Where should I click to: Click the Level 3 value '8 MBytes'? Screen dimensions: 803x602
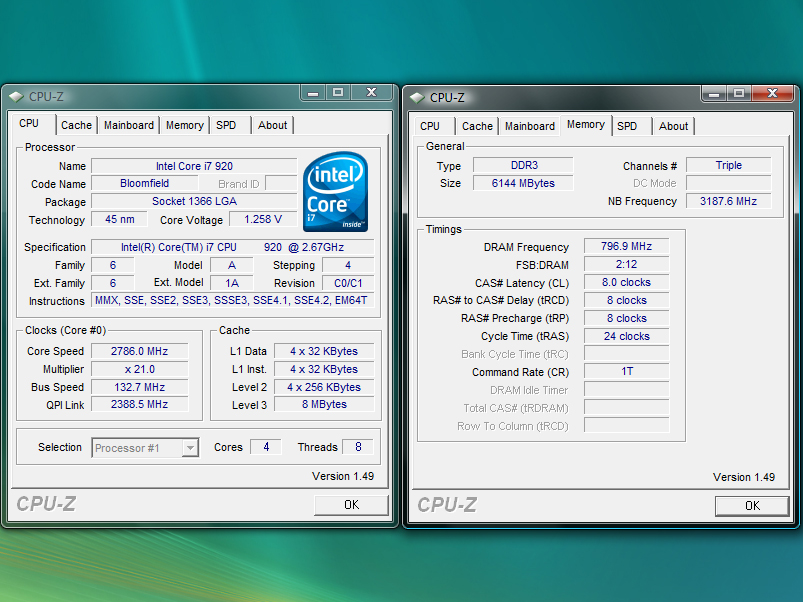coord(324,404)
